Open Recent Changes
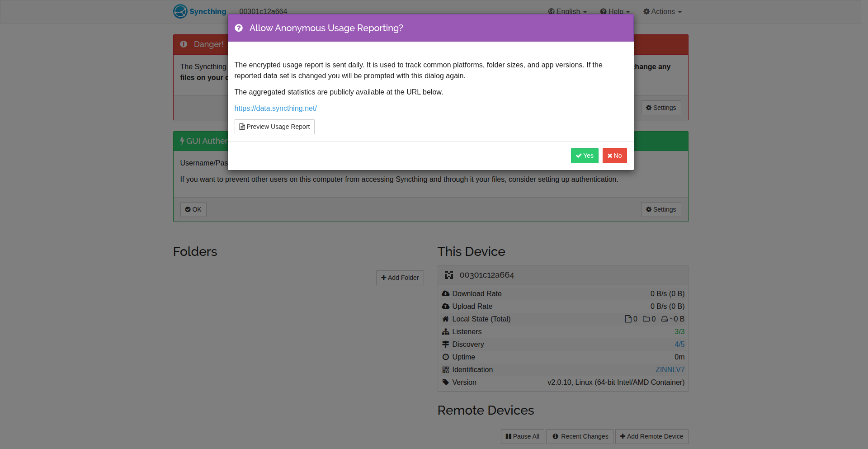 click(580, 436)
